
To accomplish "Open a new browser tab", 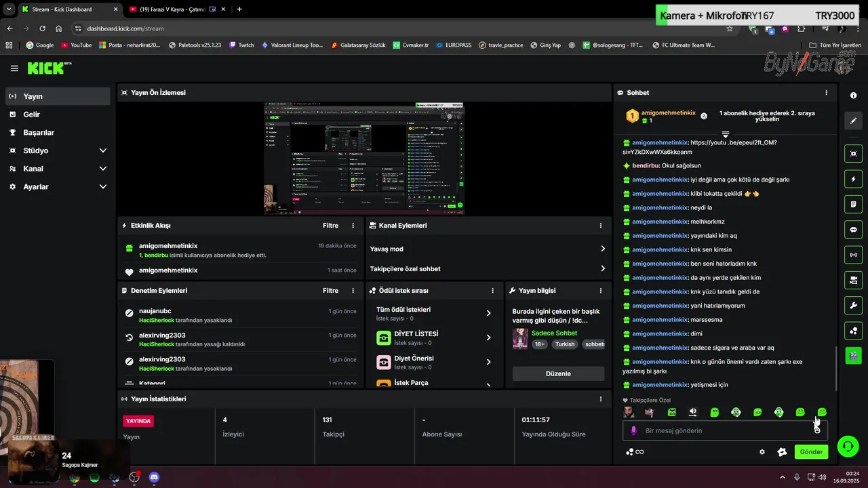I will pyautogui.click(x=239, y=9).
